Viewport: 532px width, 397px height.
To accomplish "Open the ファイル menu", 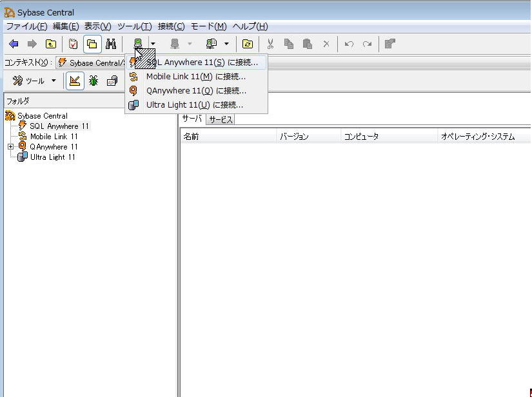I will point(26,26).
